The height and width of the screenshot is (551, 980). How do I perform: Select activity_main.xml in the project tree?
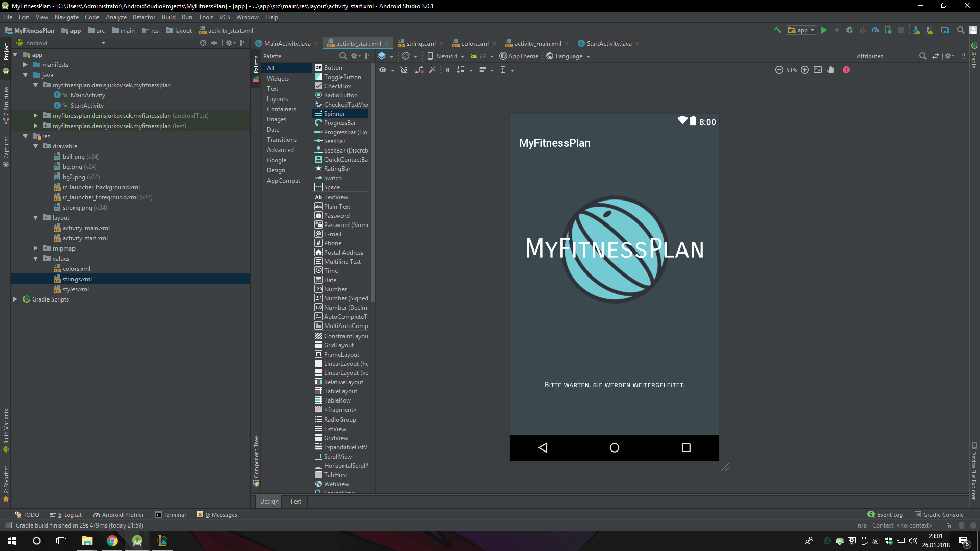tap(86, 228)
